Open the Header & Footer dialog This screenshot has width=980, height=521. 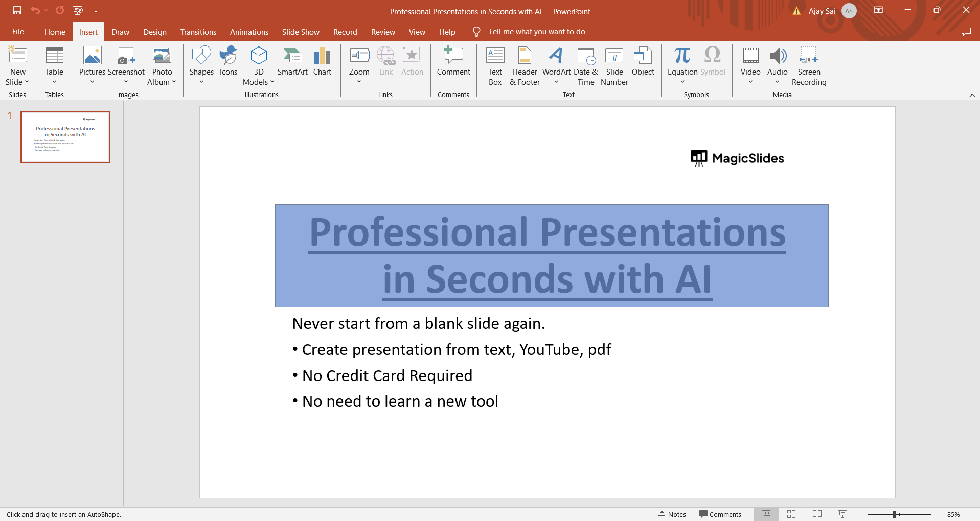(525, 66)
